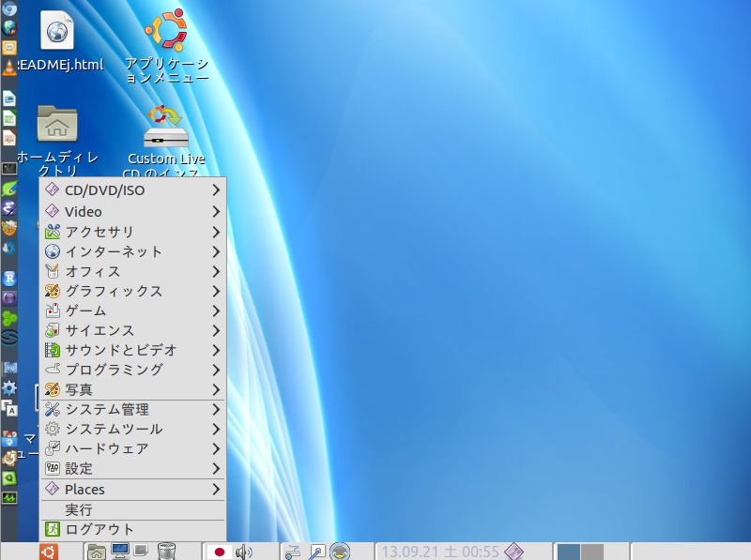Open LibreOffice Draw image document launcher
Image resolution: width=751 pixels, height=560 pixels.
point(9,98)
